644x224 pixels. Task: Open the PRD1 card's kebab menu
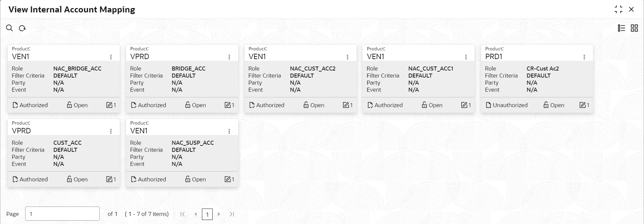(x=584, y=57)
